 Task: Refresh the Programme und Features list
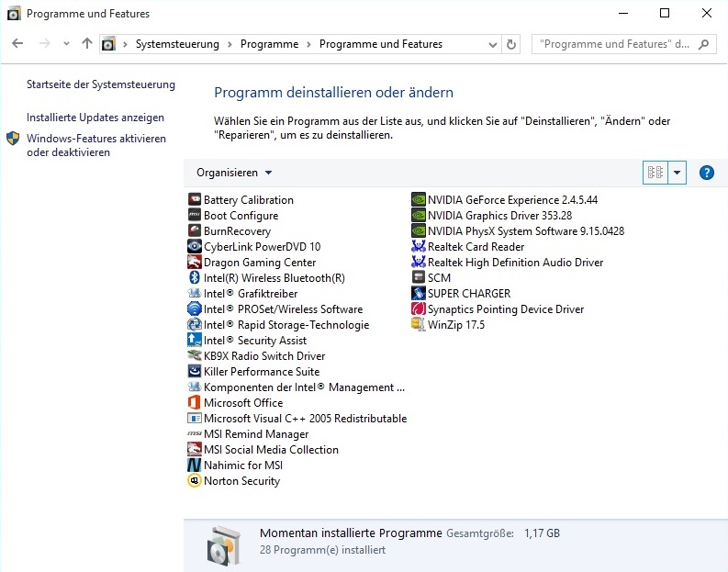click(x=511, y=45)
